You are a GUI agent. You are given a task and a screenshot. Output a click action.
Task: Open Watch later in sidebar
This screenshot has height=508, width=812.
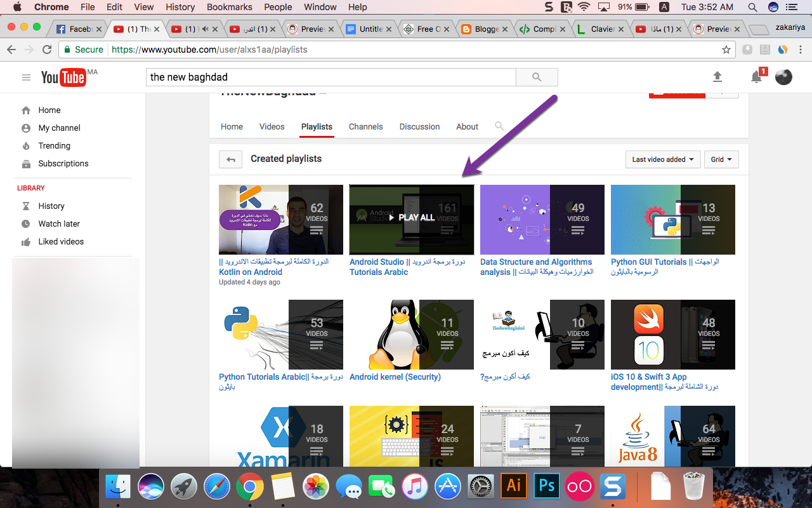tap(59, 224)
